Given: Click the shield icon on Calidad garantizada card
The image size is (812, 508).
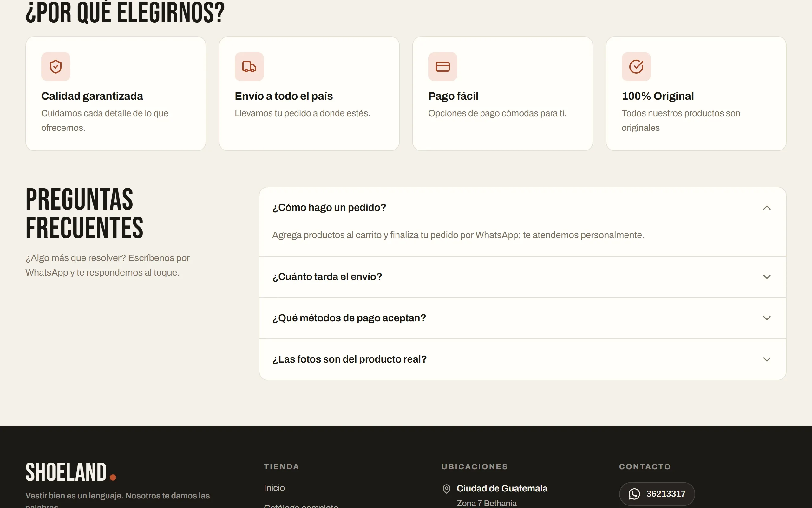Looking at the screenshot, I should click(56, 67).
